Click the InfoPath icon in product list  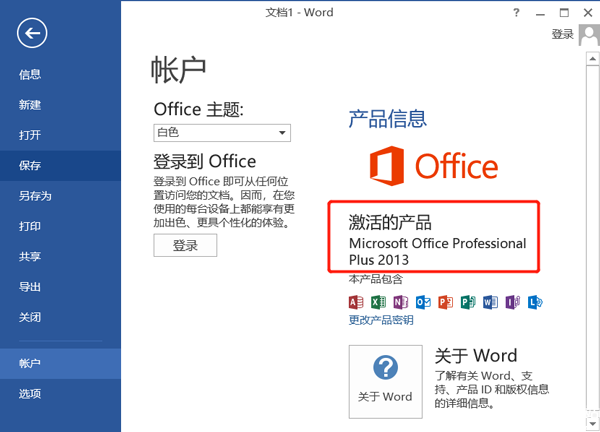click(x=512, y=302)
